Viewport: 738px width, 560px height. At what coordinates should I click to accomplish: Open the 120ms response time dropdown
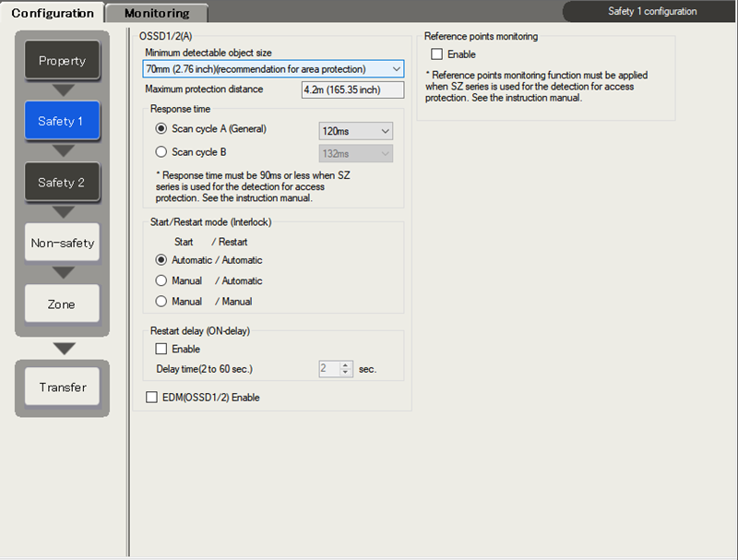pos(356,131)
